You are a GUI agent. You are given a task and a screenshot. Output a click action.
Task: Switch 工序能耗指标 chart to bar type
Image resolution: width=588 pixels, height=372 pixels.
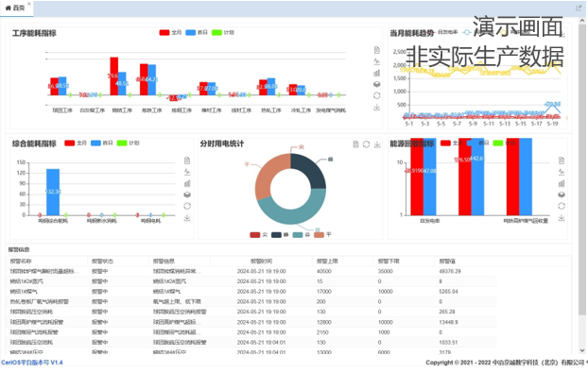[377, 73]
